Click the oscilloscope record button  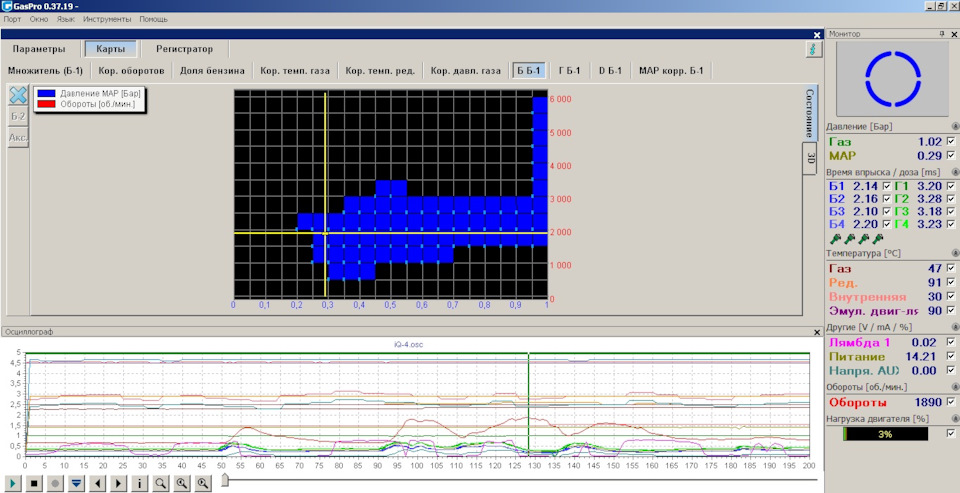point(55,483)
